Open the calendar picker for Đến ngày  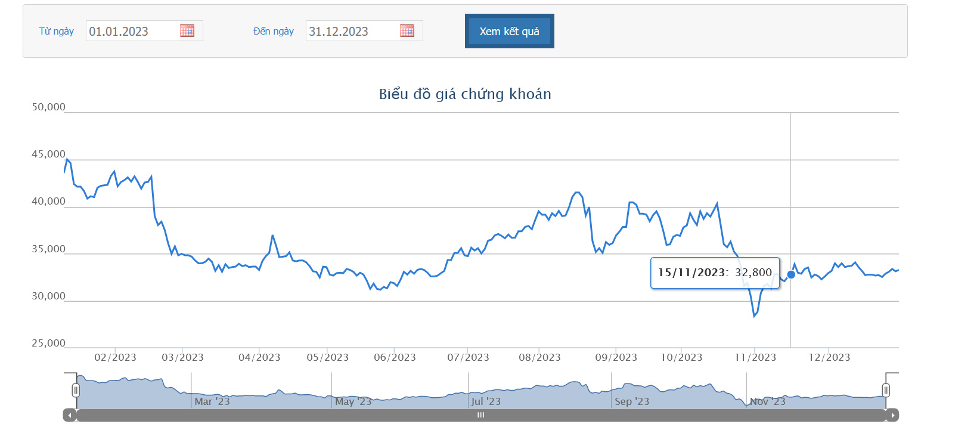tap(407, 31)
